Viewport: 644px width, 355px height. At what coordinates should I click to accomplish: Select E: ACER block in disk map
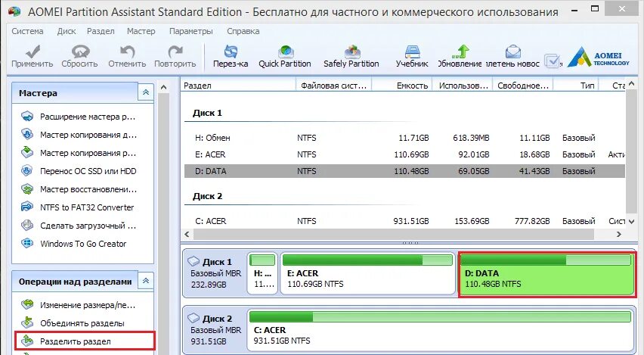tap(367, 273)
